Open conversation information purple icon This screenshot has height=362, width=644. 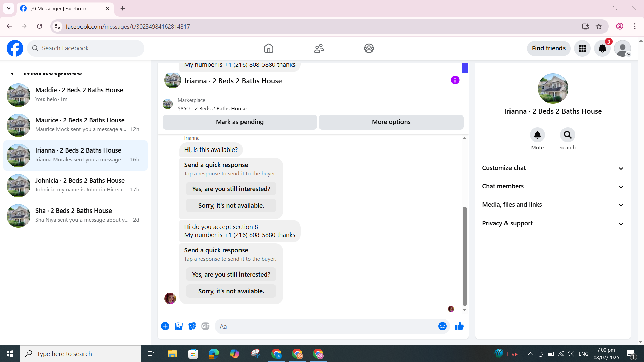point(455,80)
